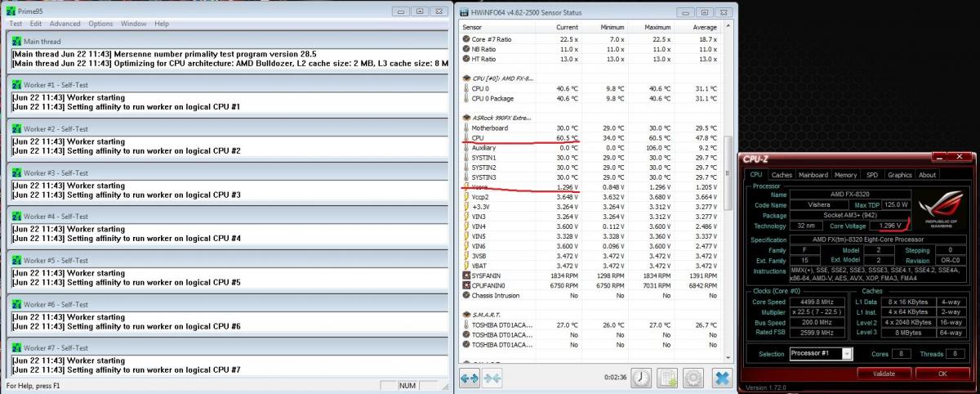Screen dimensions: 980x394
Task: Switch to the Caches tab in CPU-Z
Action: [782, 175]
